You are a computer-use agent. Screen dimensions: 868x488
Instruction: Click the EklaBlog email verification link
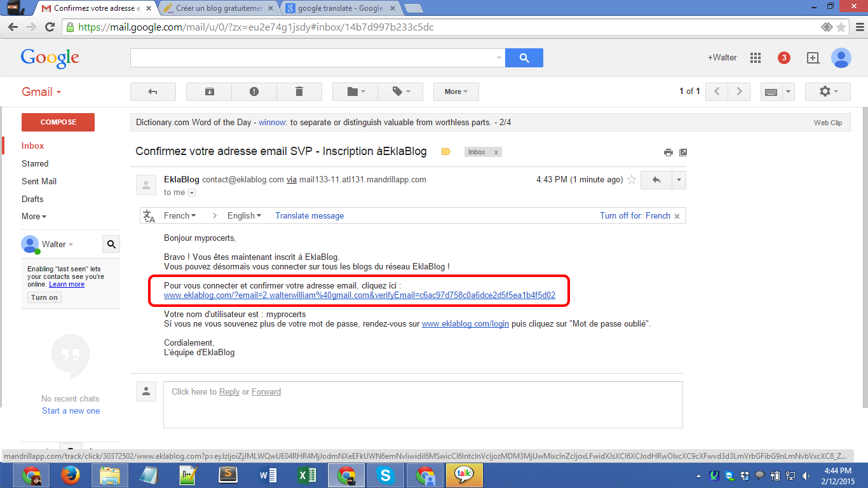(x=360, y=295)
